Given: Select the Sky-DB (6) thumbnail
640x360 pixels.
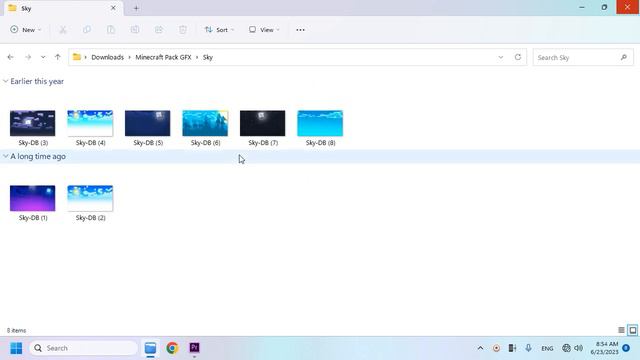Looking at the screenshot, I should tap(205, 123).
